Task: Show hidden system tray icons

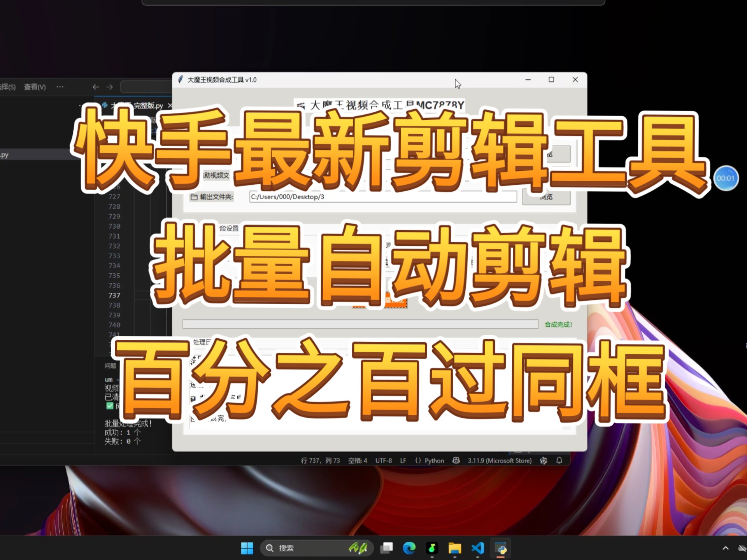Action: click(726, 548)
